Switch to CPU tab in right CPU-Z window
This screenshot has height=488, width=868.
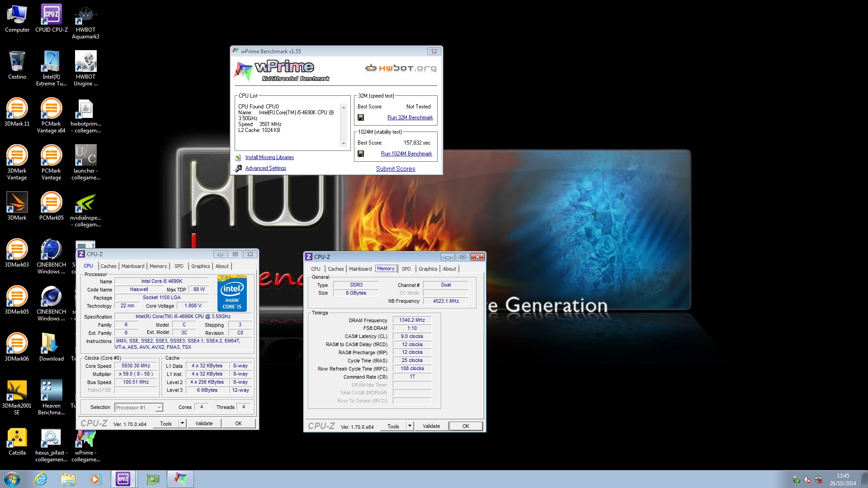point(316,269)
